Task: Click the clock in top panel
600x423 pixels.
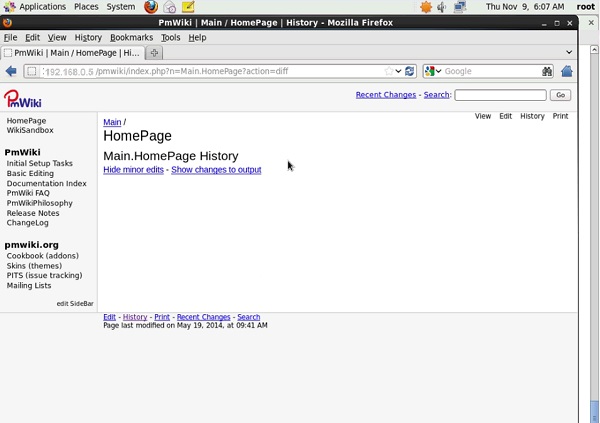Action: (525, 7)
